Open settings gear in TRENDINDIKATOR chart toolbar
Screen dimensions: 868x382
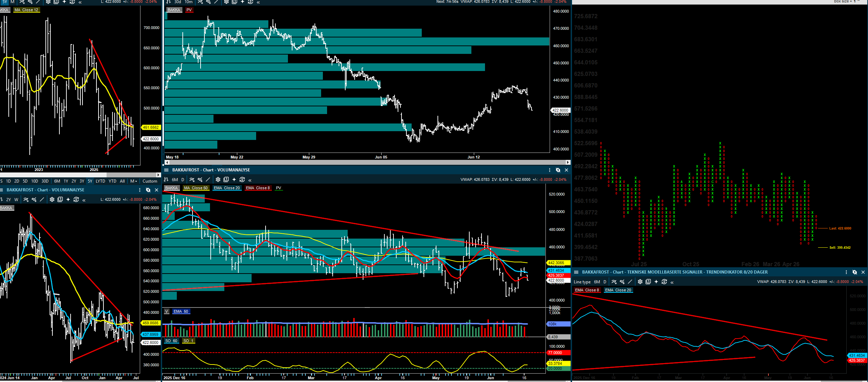pyautogui.click(x=640, y=282)
